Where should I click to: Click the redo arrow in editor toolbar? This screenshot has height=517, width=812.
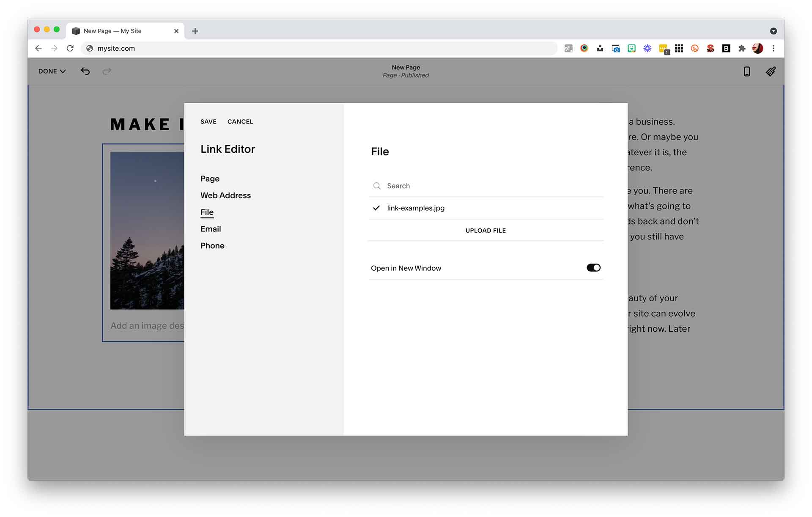(x=107, y=71)
